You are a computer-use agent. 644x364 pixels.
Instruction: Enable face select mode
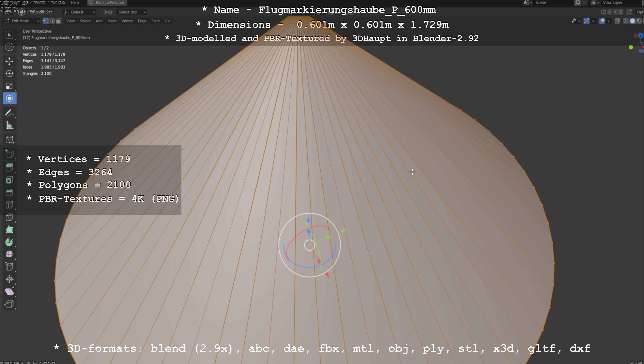point(58,21)
